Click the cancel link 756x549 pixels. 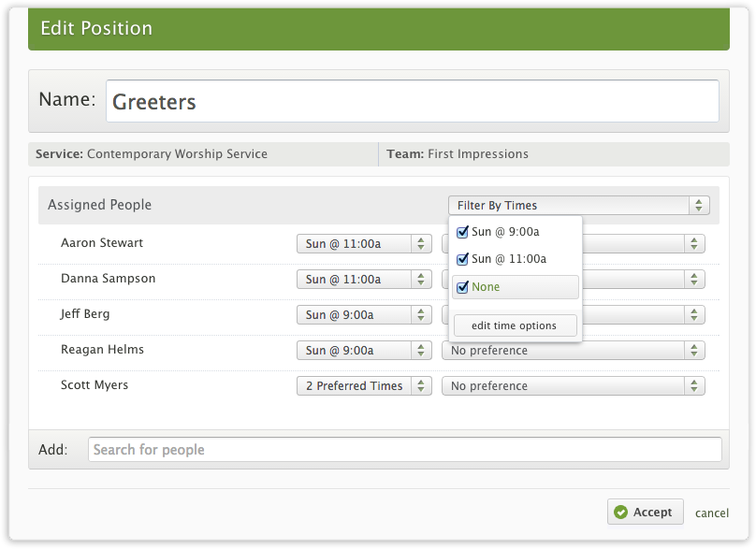tap(711, 513)
